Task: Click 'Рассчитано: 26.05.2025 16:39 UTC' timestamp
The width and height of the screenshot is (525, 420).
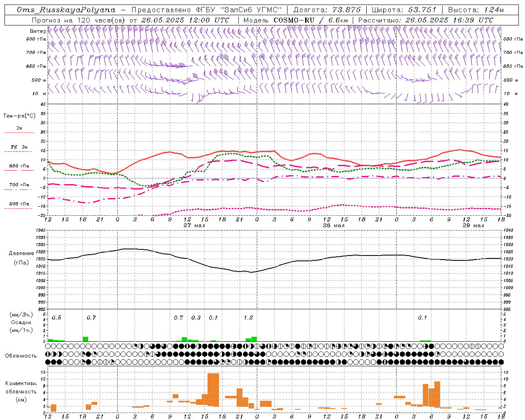Action: (426, 20)
